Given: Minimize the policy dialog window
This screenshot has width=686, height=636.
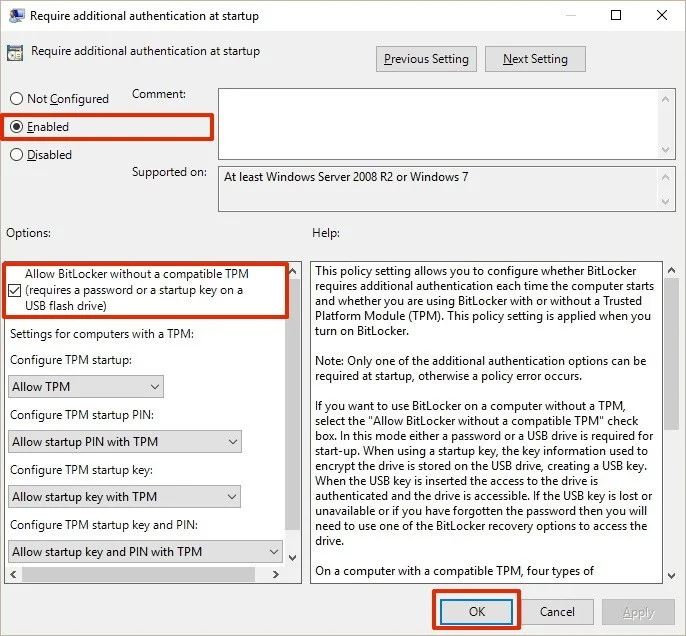Looking at the screenshot, I should coord(570,16).
